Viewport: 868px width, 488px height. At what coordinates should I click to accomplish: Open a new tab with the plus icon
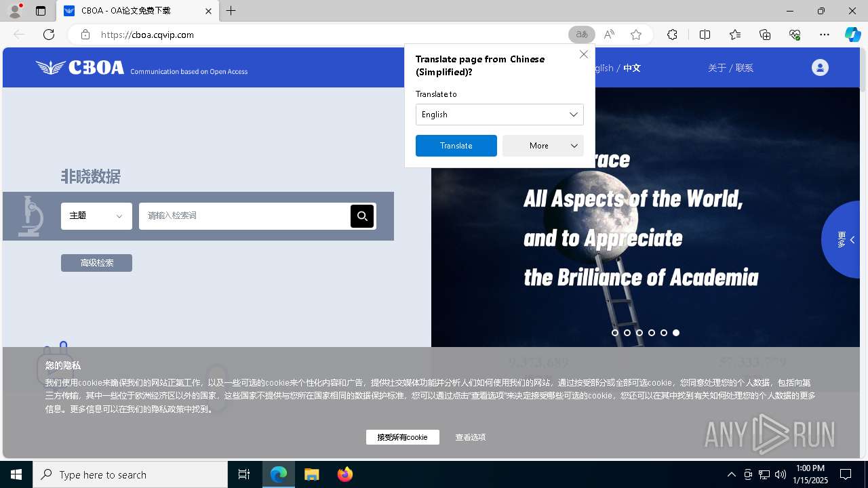(x=231, y=11)
